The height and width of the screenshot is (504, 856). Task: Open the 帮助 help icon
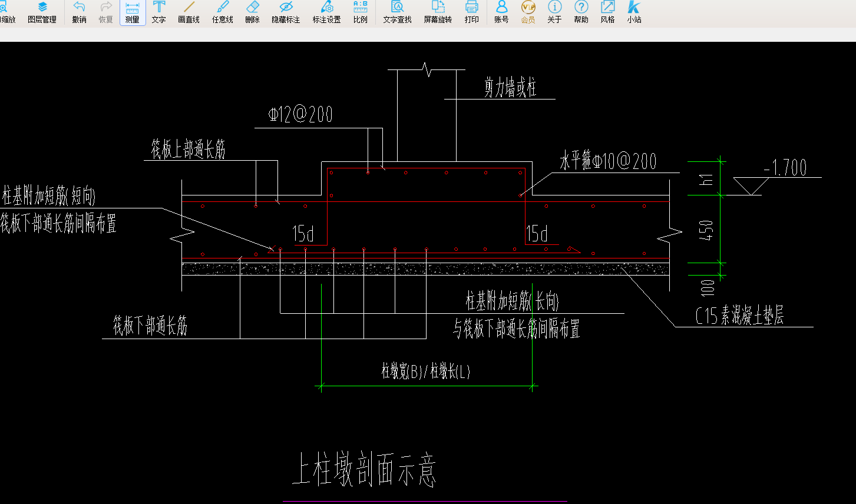click(581, 12)
